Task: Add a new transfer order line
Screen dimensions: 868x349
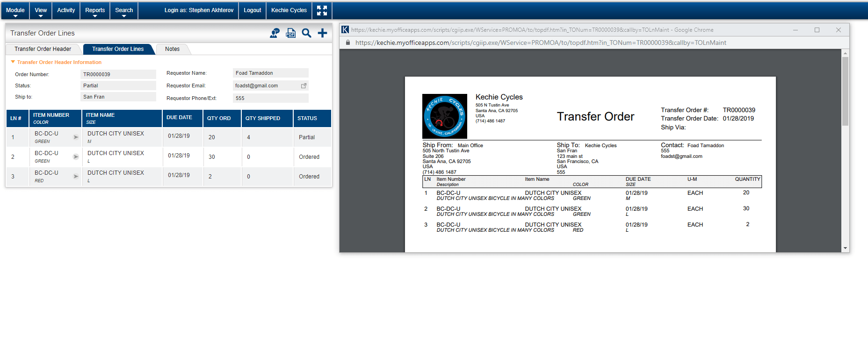Action: pos(322,33)
